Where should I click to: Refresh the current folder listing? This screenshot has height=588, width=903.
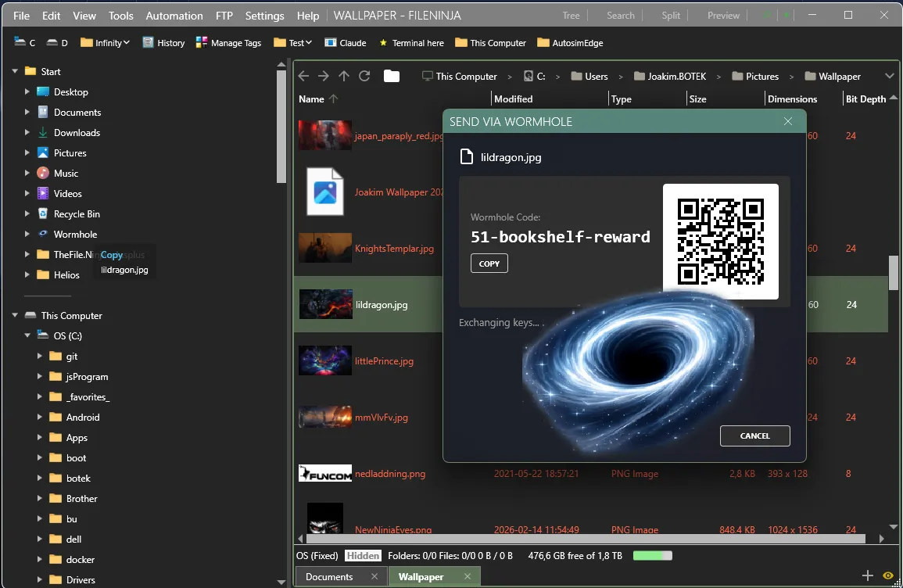[x=364, y=76]
